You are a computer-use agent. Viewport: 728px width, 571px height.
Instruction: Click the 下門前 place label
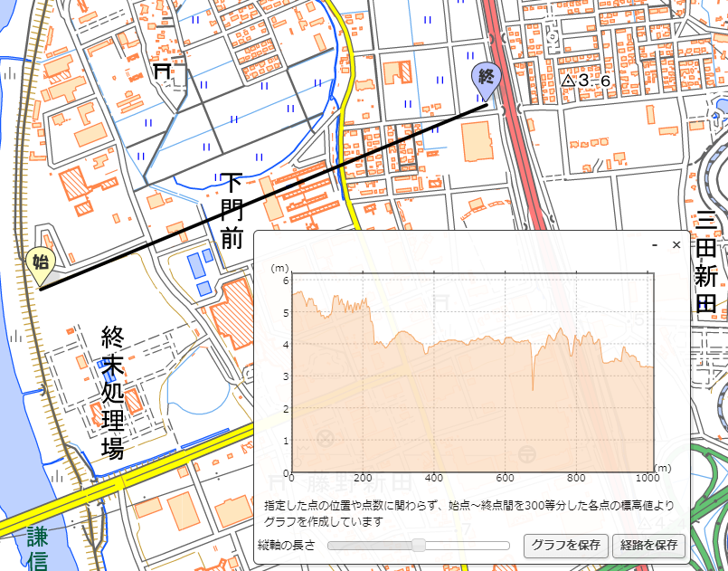pyautogui.click(x=232, y=212)
